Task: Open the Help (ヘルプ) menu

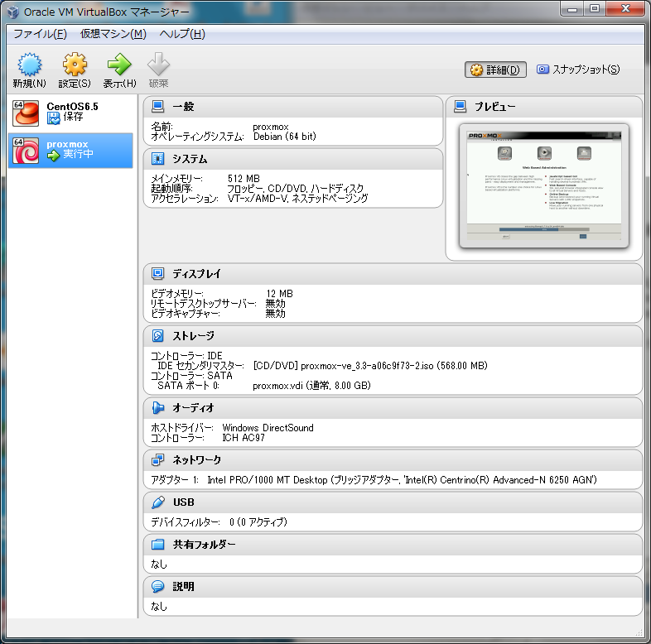Action: click(182, 34)
